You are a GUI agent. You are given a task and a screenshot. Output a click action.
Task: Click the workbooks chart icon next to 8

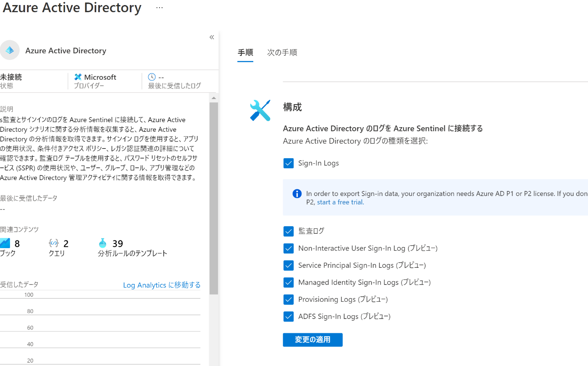point(5,243)
